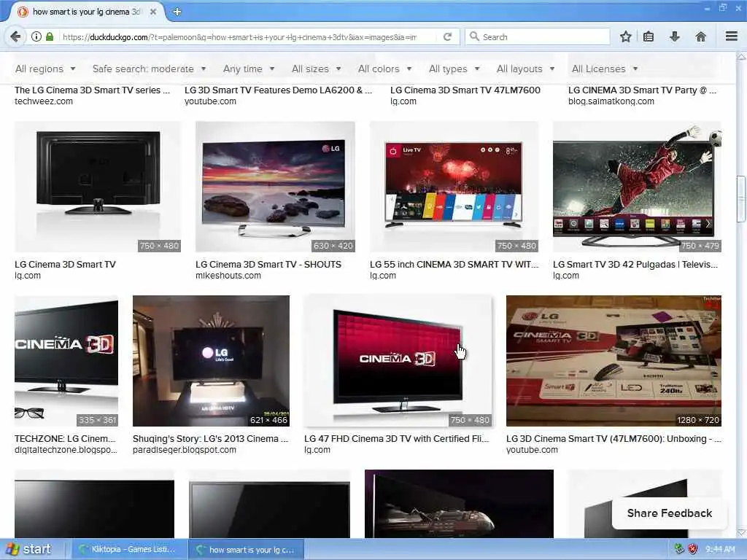Image resolution: width=747 pixels, height=560 pixels.
Task: Open the All types filter dropdown
Action: click(x=454, y=69)
